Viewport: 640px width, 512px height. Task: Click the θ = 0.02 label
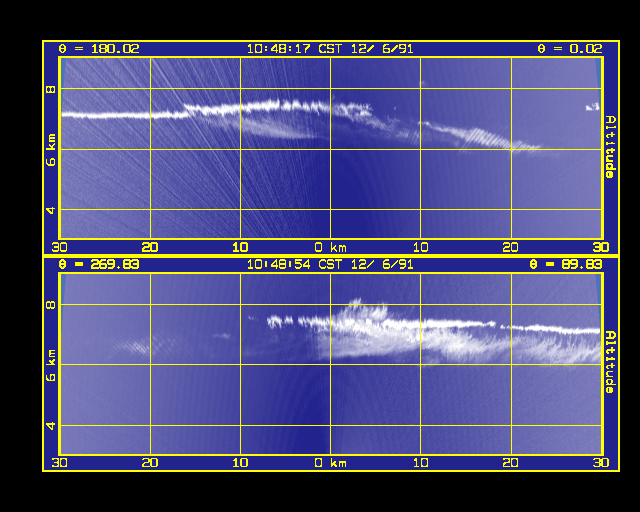570,49
